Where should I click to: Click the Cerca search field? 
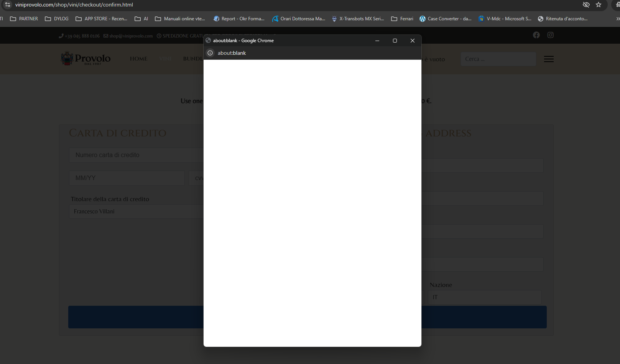[498, 59]
